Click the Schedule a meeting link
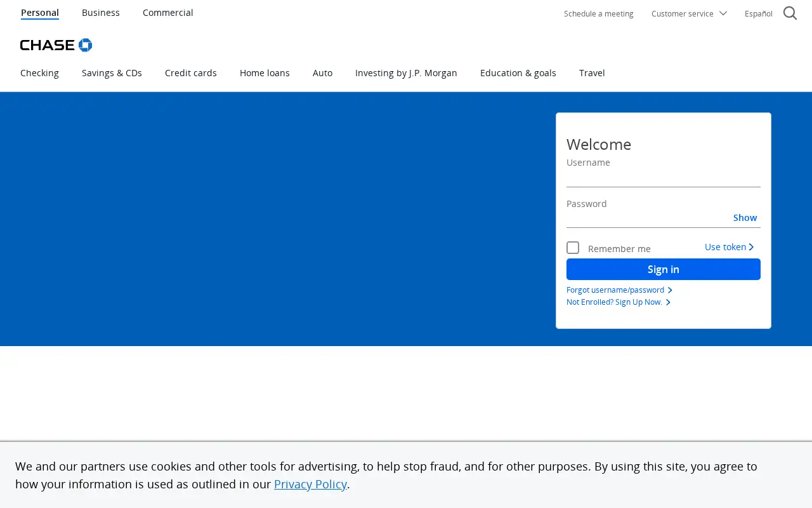 coord(599,13)
